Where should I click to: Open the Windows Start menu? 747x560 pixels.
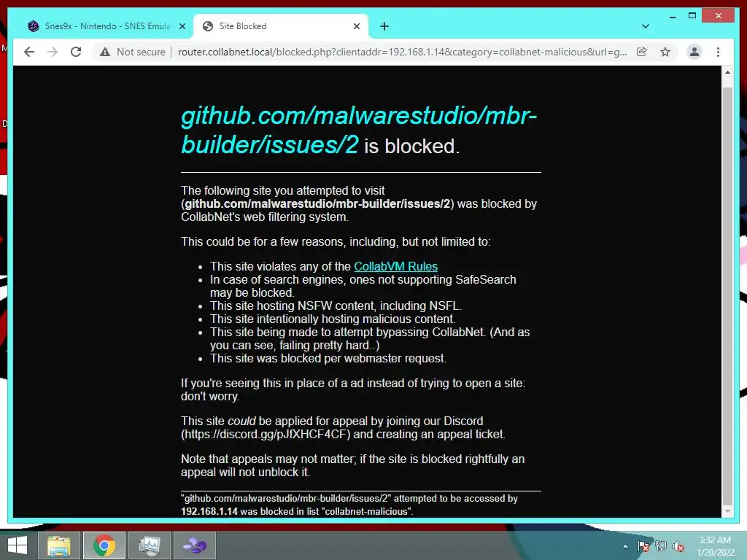(18, 545)
